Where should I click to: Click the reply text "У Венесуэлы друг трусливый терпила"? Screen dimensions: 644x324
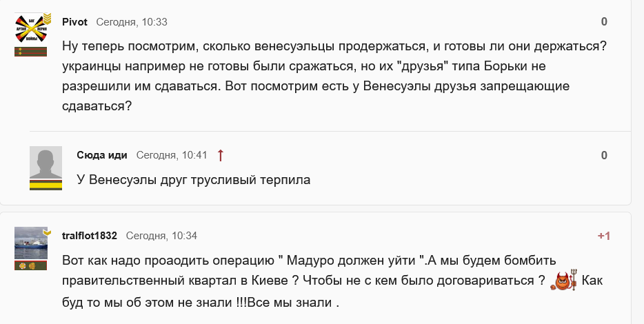tap(194, 181)
